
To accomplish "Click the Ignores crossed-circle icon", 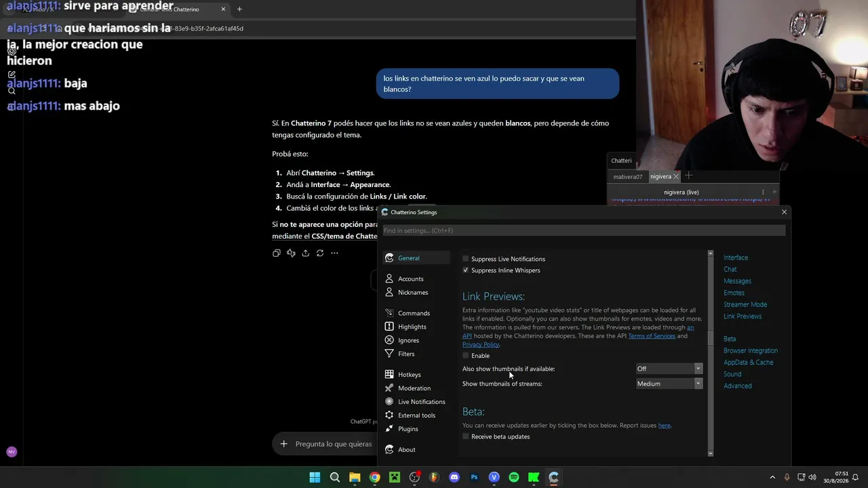I will coord(389,340).
